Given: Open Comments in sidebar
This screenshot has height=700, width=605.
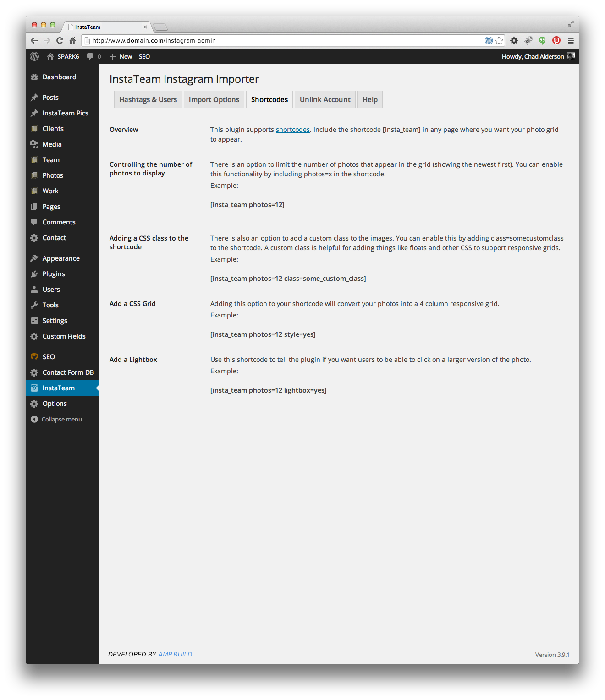Looking at the screenshot, I should click(x=63, y=222).
